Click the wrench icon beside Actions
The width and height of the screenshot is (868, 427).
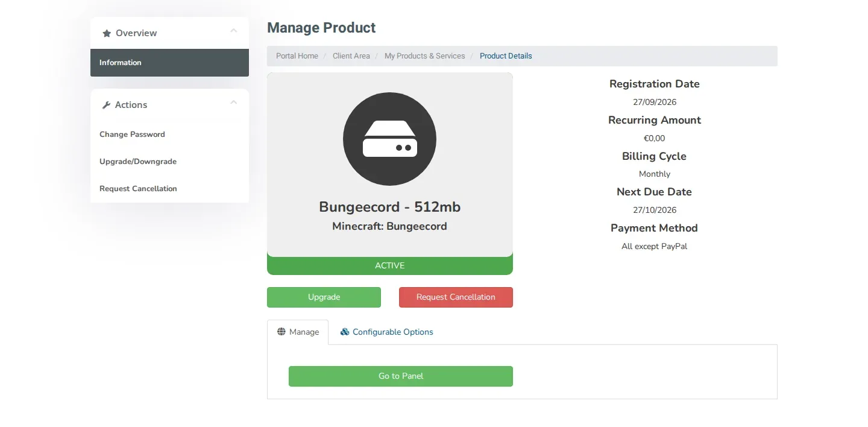pyautogui.click(x=107, y=105)
